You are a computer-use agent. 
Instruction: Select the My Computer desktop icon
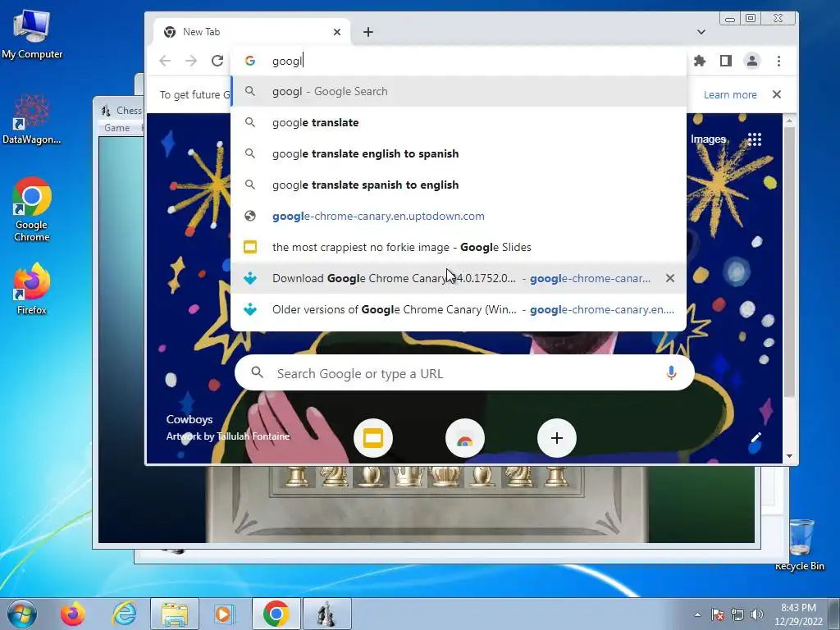tap(32, 34)
